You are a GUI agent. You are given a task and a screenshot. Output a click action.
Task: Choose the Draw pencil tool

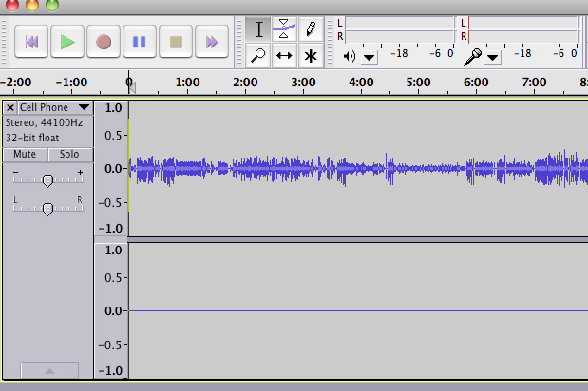tap(311, 29)
